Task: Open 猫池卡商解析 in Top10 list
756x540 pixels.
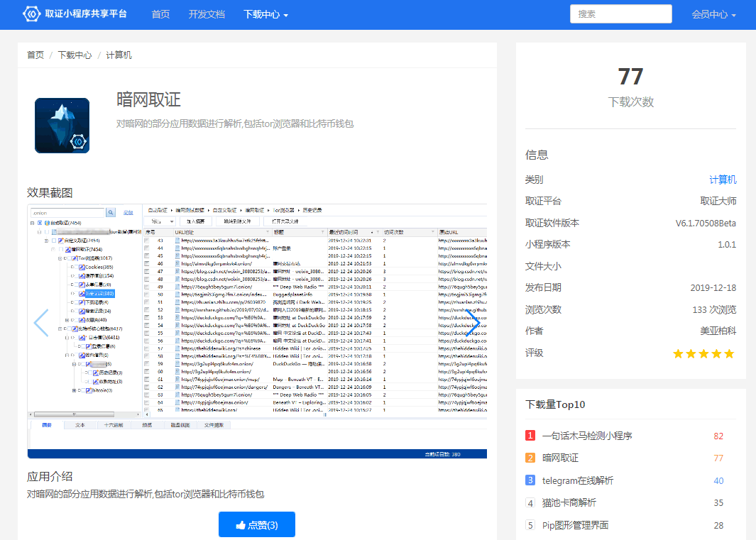Action: pos(569,503)
